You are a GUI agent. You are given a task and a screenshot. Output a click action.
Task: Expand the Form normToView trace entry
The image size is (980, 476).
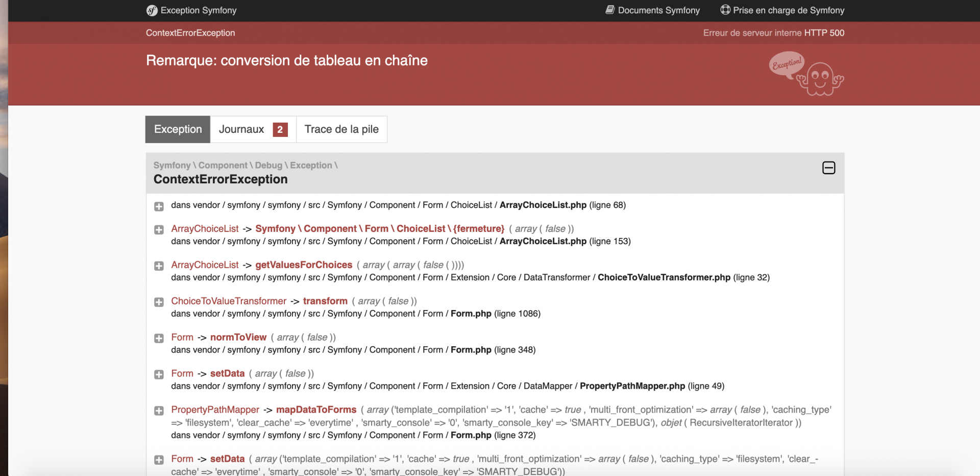tap(159, 339)
